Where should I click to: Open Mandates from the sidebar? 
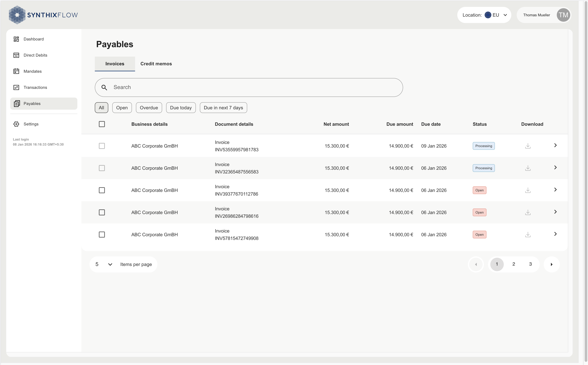tap(44, 71)
